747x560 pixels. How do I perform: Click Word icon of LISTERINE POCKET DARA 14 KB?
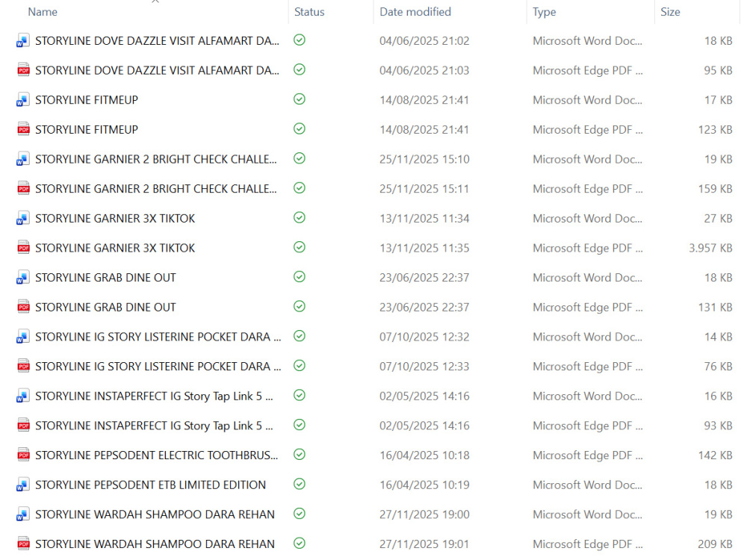click(23, 337)
